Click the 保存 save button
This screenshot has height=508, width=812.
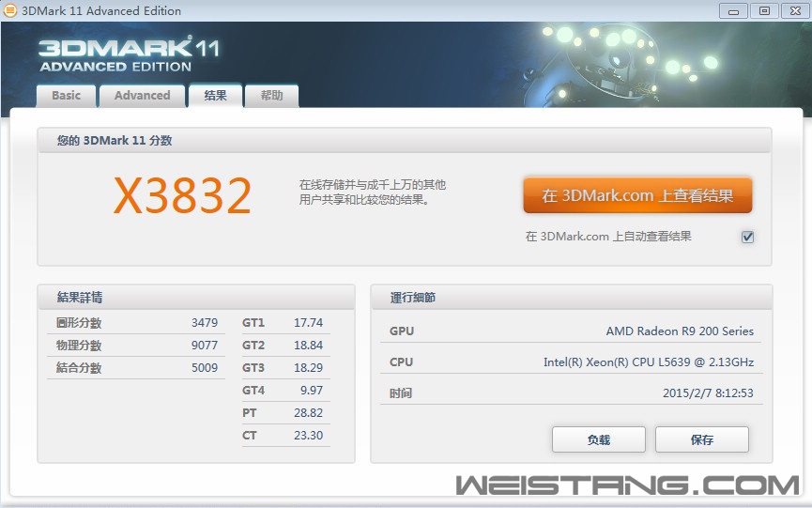click(701, 439)
